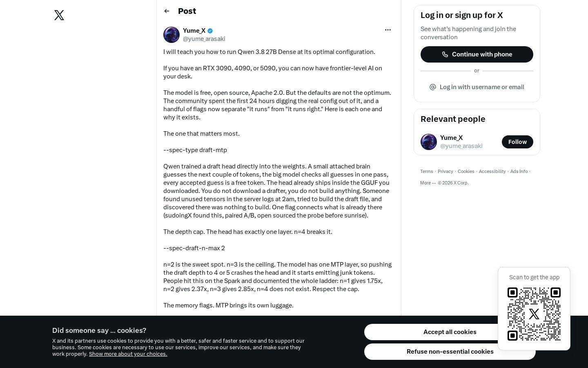This screenshot has width=588, height=368.
Task: Open the Accessibility footer link
Action: coord(492,171)
